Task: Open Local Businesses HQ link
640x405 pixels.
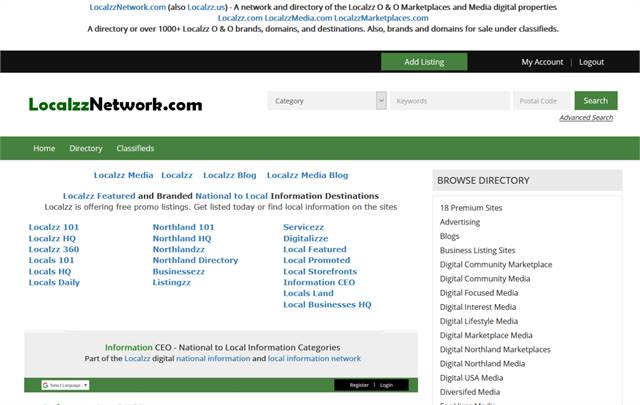Action: [327, 305]
